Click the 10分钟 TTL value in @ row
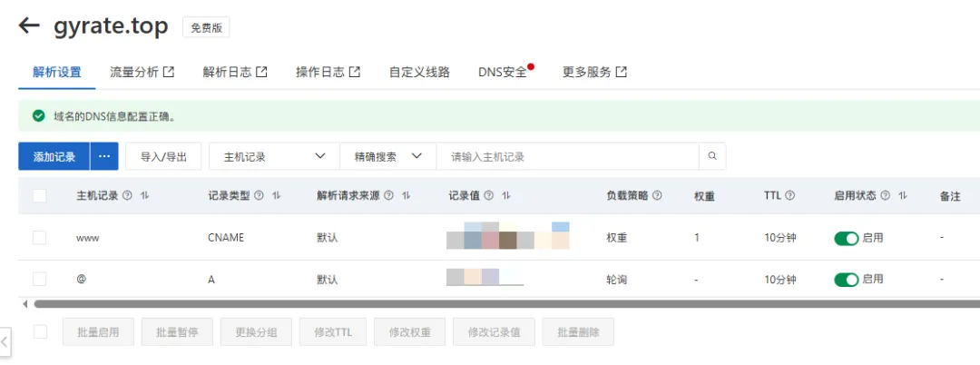Image resolution: width=980 pixels, height=365 pixels. (780, 280)
